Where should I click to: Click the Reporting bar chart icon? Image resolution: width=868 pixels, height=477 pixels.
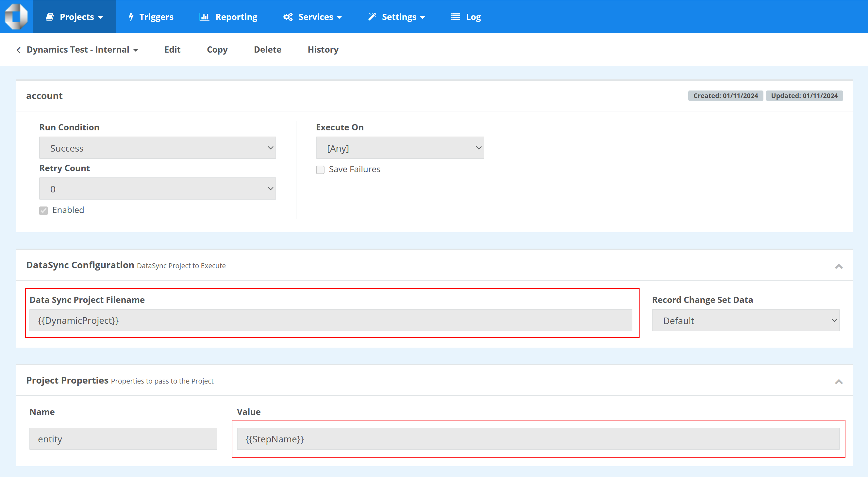[204, 17]
